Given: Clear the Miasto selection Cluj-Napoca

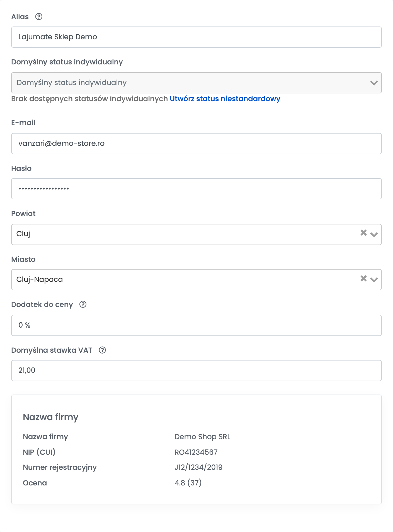Looking at the screenshot, I should click(363, 278).
